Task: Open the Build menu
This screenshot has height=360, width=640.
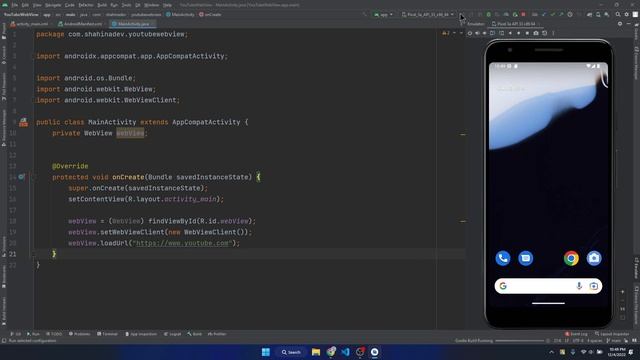Action: (x=102, y=5)
